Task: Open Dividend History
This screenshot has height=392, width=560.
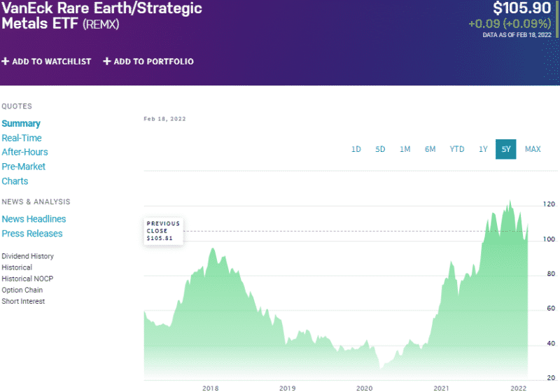Action: [27, 256]
